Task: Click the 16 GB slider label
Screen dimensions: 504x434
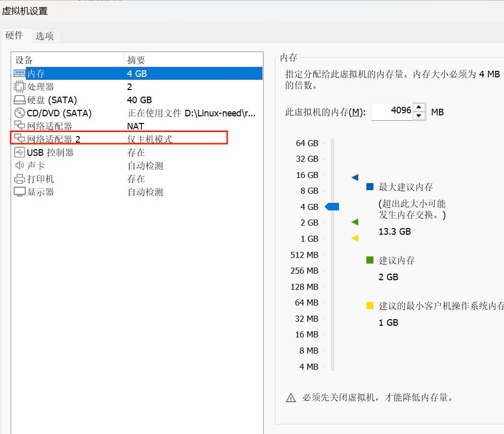Action: (x=307, y=175)
